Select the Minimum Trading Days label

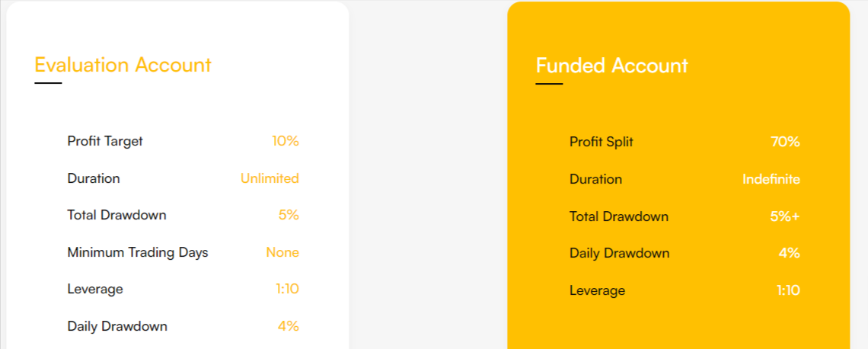(138, 253)
